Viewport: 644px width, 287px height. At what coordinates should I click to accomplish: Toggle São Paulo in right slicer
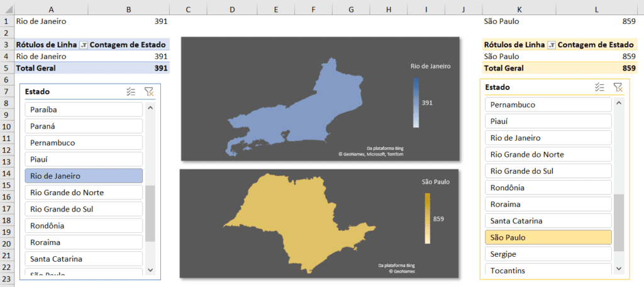tap(548, 237)
